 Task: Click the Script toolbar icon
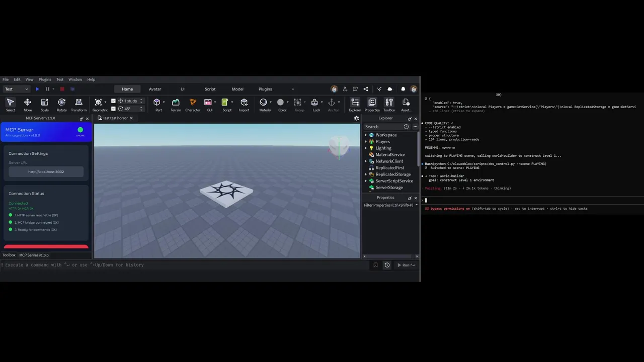[225, 103]
